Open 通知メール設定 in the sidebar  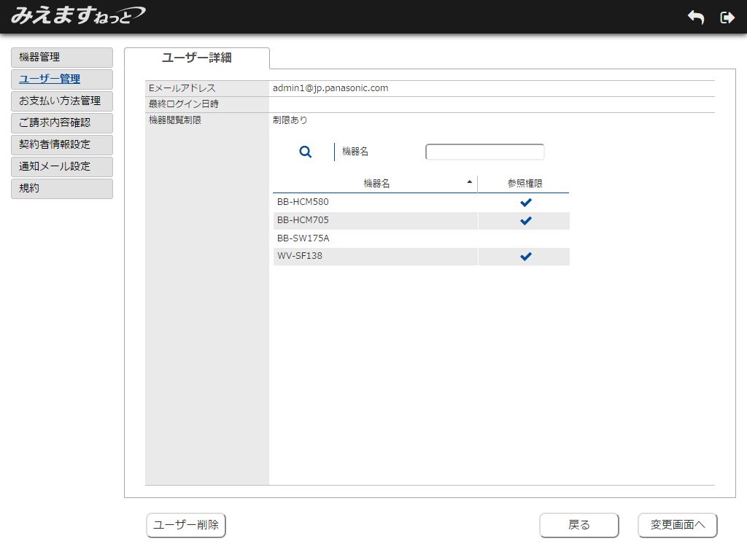pyautogui.click(x=62, y=167)
